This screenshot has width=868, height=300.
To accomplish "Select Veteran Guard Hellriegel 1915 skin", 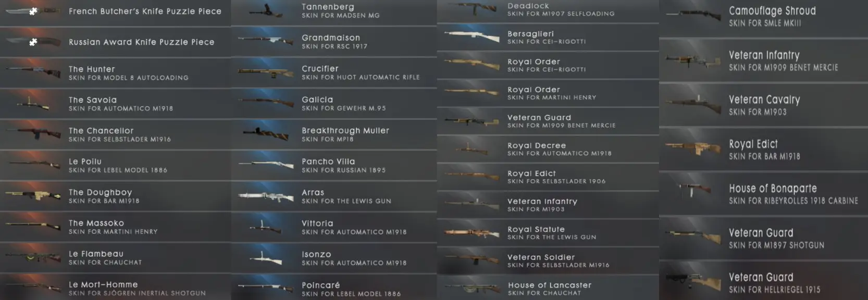I will point(763,281).
